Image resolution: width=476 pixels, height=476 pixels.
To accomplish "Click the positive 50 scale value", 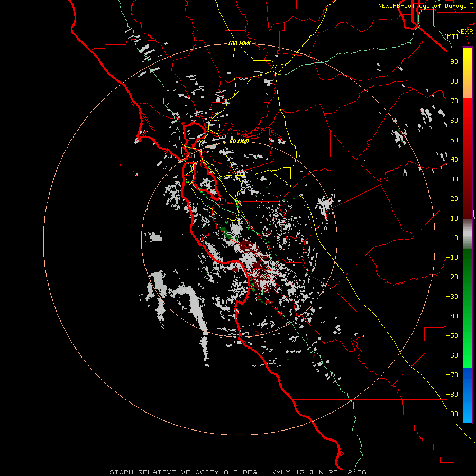I will click(x=454, y=140).
